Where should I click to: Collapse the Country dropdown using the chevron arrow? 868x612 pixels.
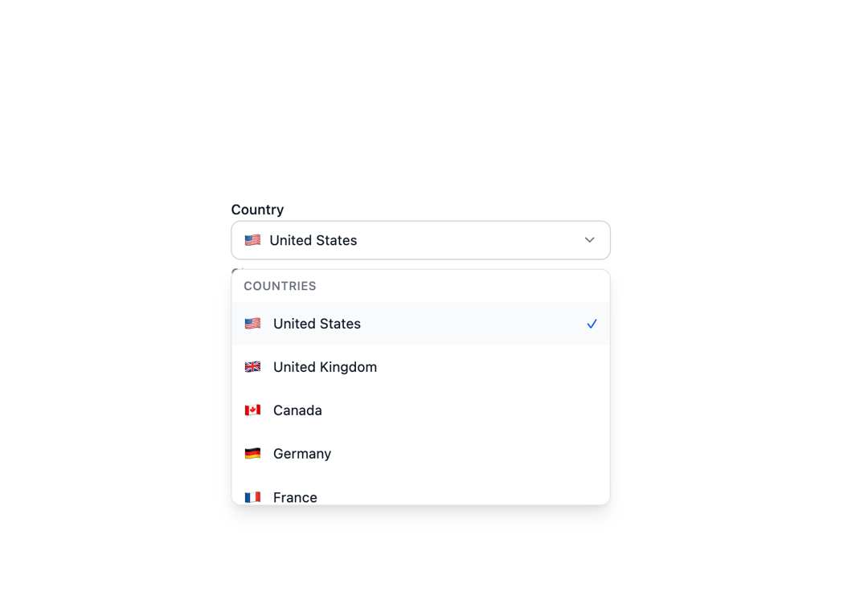pyautogui.click(x=590, y=240)
